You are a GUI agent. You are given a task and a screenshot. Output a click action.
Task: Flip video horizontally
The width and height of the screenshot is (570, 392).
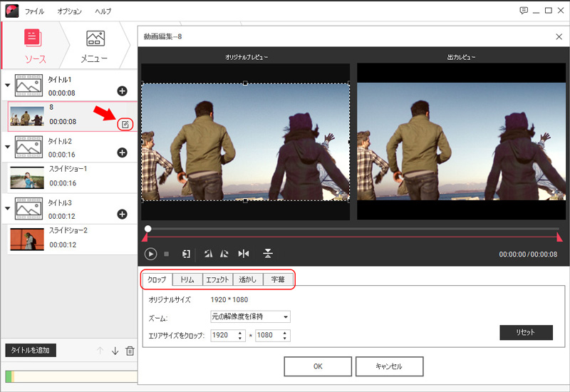244,254
